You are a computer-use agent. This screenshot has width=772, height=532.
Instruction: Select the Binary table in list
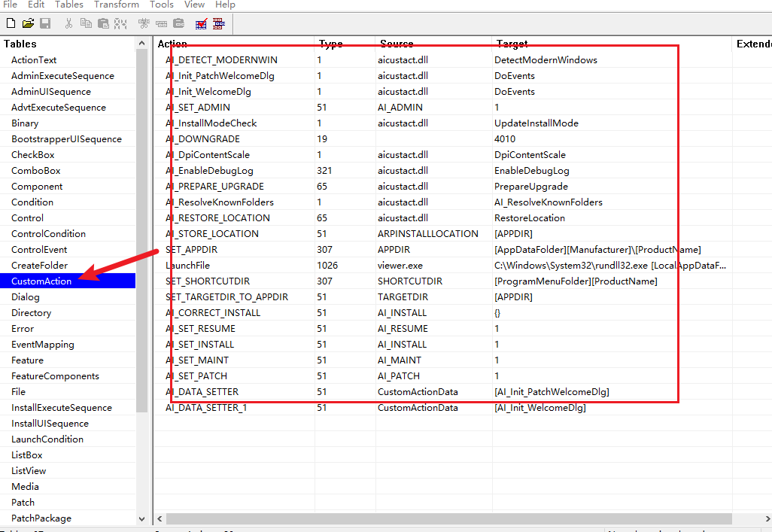(x=25, y=123)
